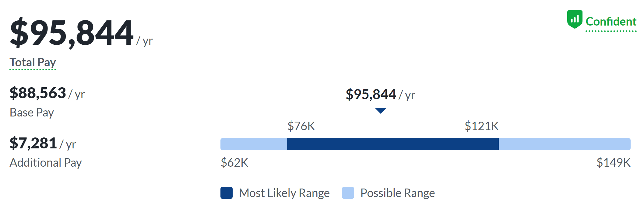Click the dark blue most likely range bar
Image resolution: width=644 pixels, height=215 pixels.
[393, 144]
